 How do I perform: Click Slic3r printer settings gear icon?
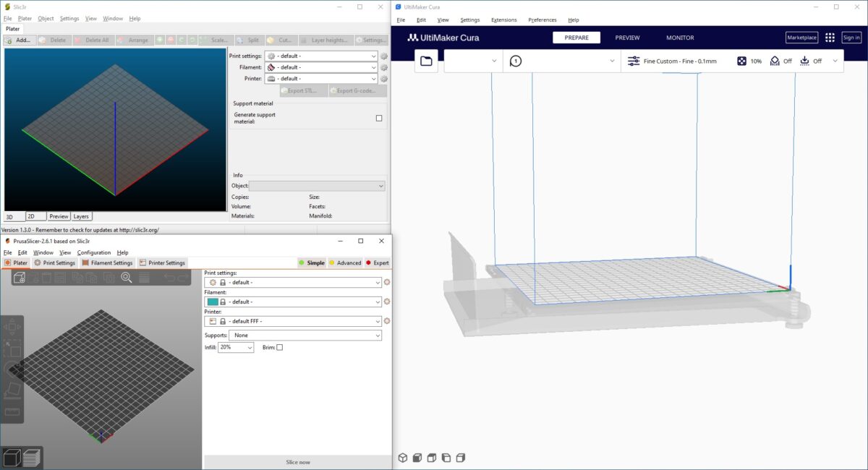384,78
